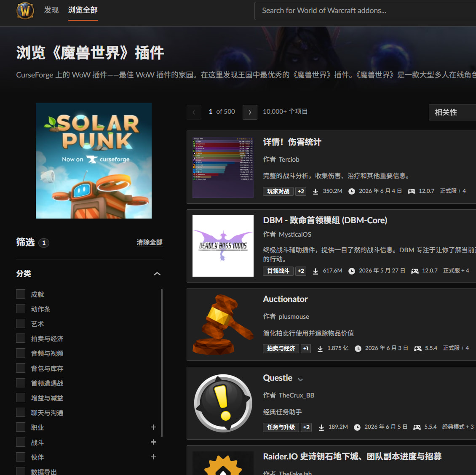Image resolution: width=476 pixels, height=475 pixels.
Task: Click the clock icon beside 2026年5月27日
Action: (x=352, y=271)
